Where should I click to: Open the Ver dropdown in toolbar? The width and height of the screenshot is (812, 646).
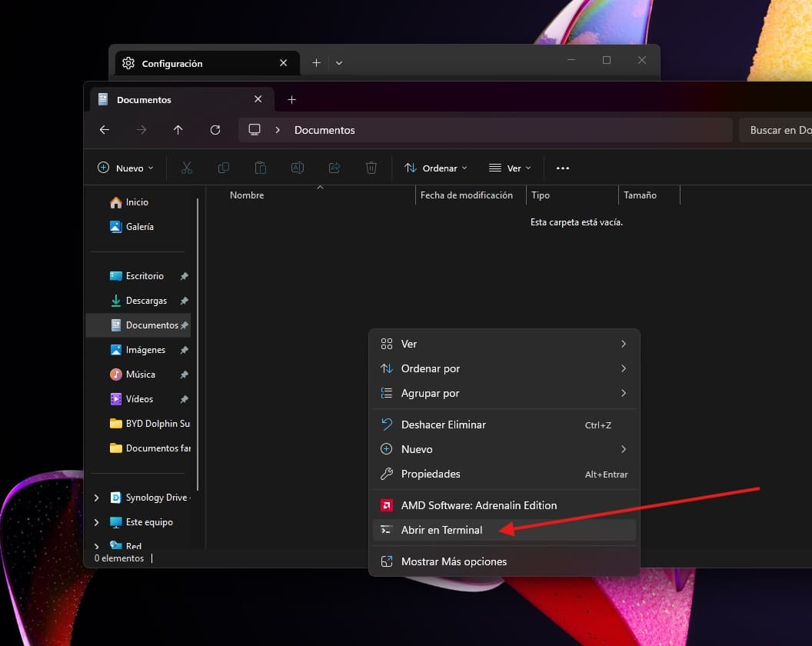[510, 168]
